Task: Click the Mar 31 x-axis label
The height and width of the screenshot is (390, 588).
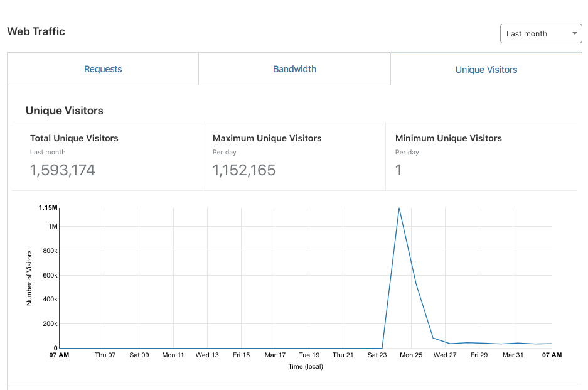Action: coord(513,355)
